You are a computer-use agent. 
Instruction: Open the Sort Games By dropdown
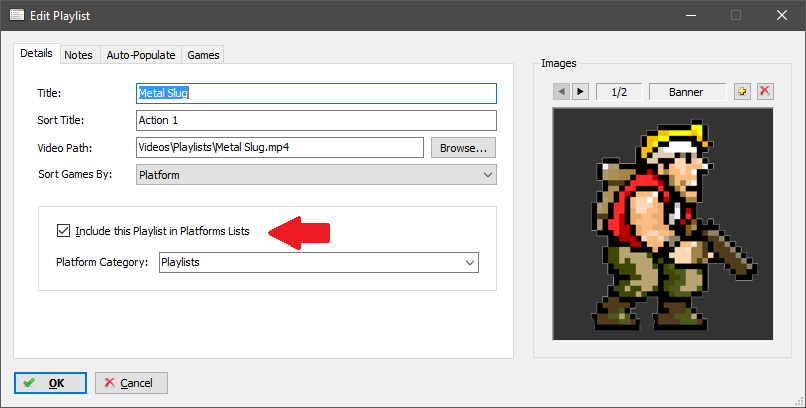(x=316, y=175)
